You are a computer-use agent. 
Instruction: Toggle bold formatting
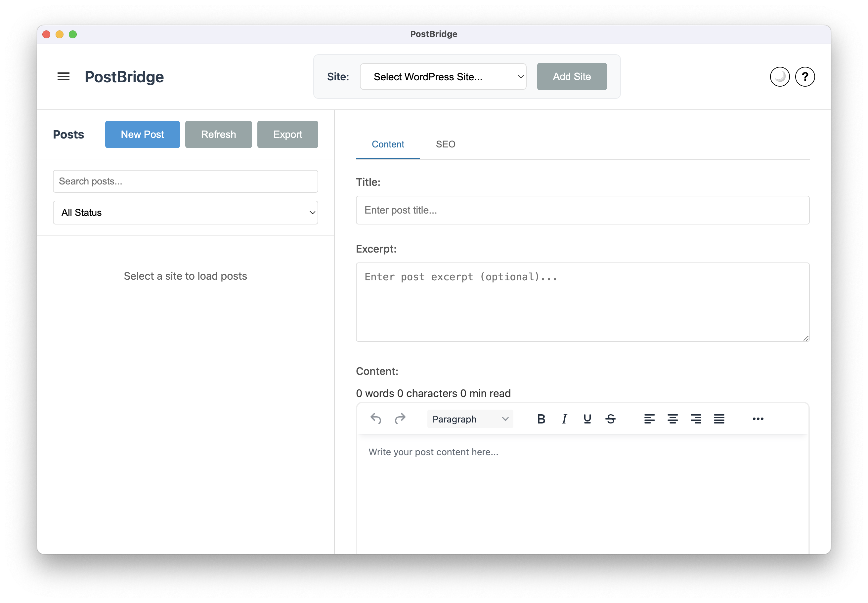point(541,419)
